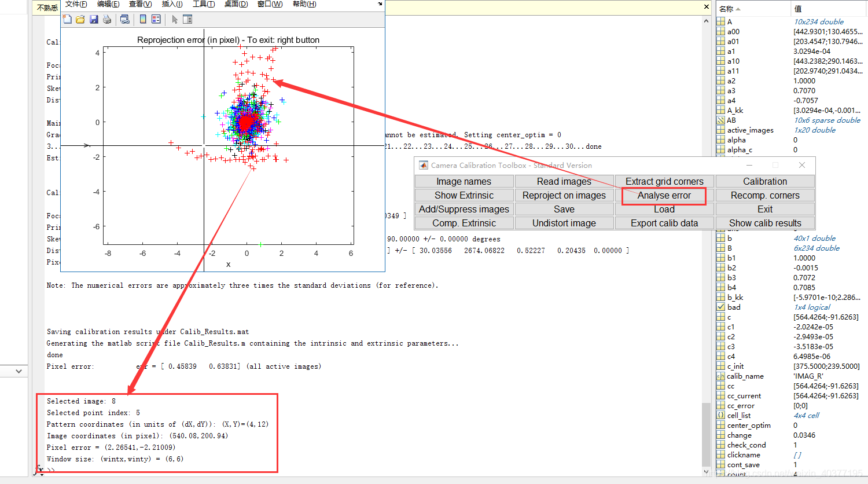Image resolution: width=868 pixels, height=484 pixels.
Task: Click the New Figure icon in the toolbar
Action: [67, 19]
